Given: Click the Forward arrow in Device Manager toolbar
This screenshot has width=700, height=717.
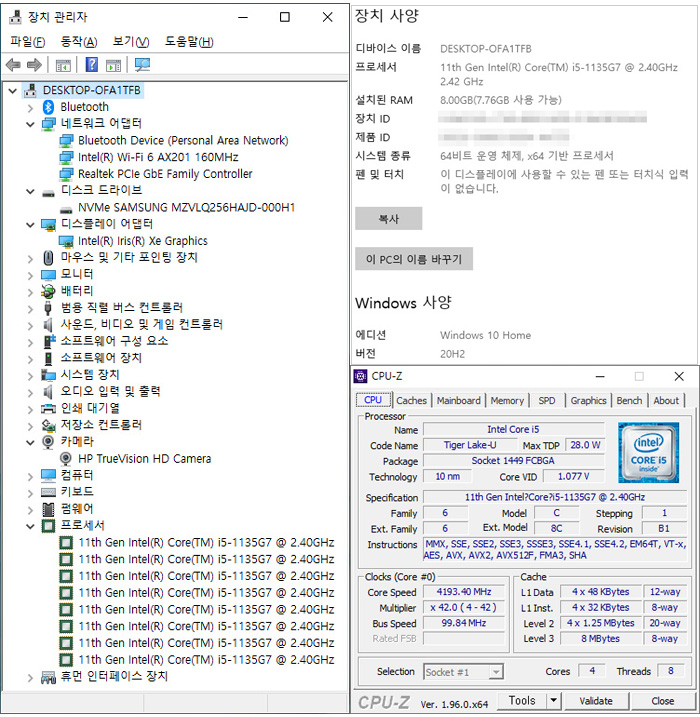Looking at the screenshot, I should (x=34, y=65).
